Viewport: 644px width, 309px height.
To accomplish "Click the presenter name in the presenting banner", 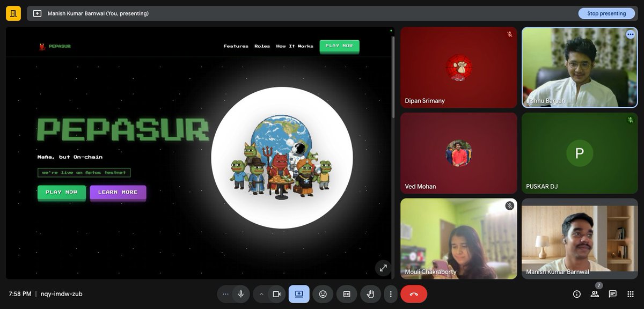I will [x=98, y=13].
